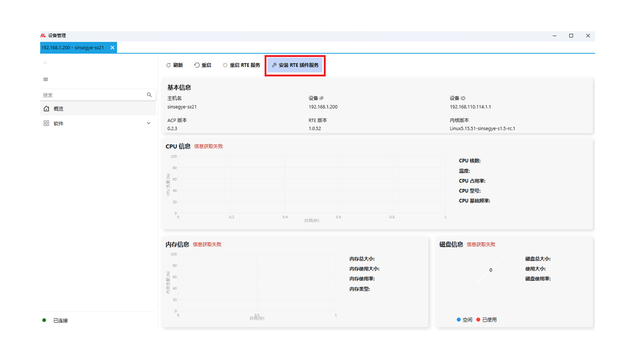Toggle the blue 空闲 legend dot

coord(459,320)
